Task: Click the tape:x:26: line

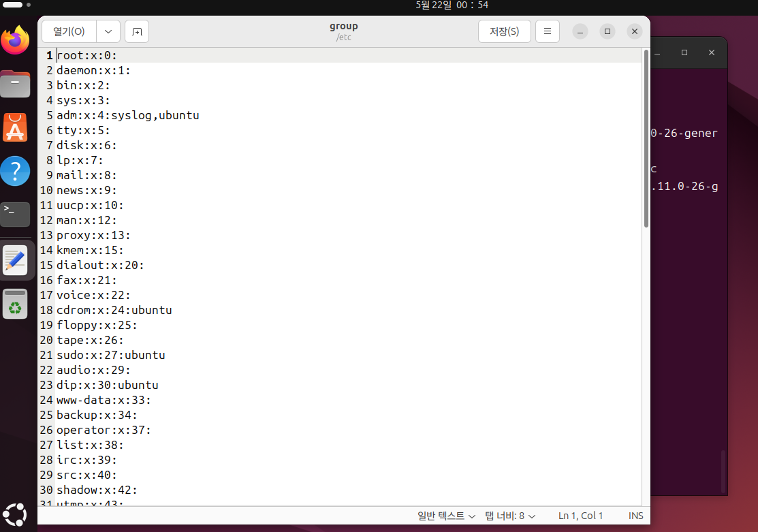Action: [90, 341]
